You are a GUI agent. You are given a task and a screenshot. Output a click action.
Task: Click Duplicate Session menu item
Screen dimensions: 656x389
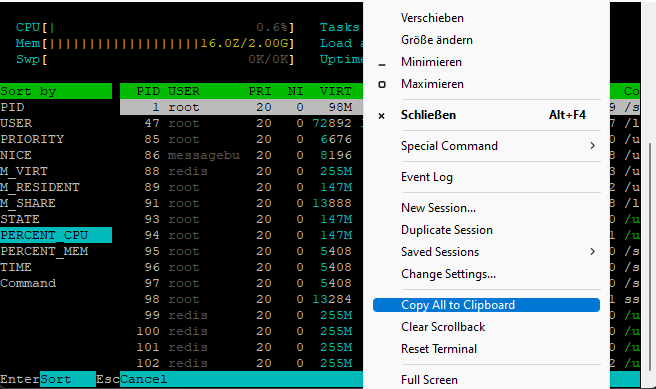click(486, 230)
